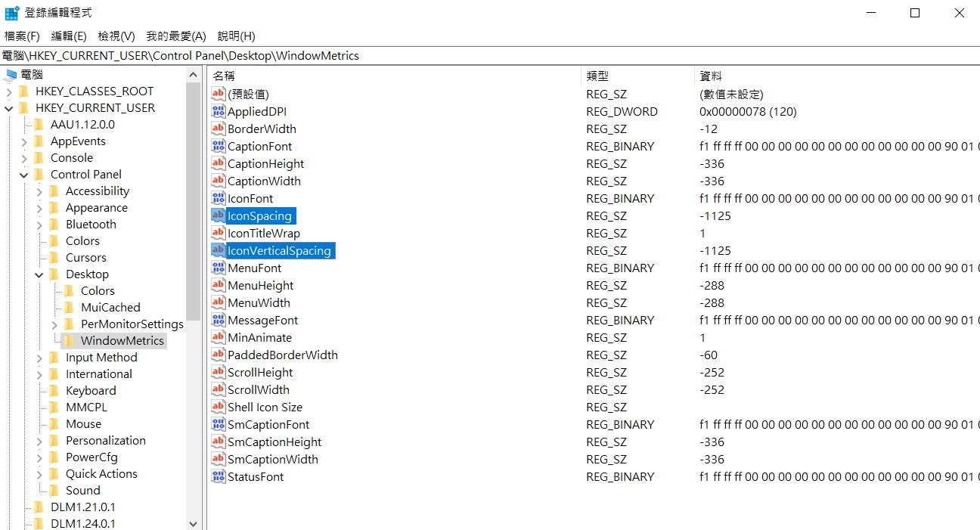Select the AAU1.12.0.0 key in tree
980x530 pixels.
82,124
